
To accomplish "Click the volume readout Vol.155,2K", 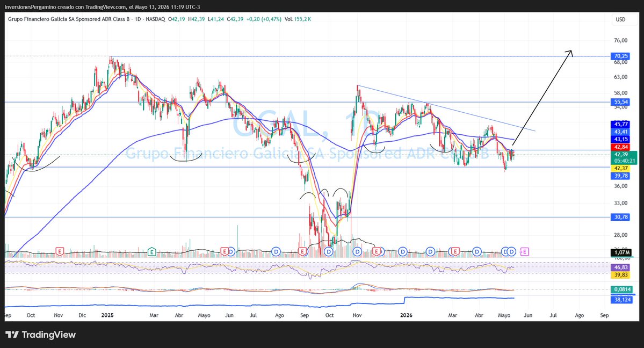I will click(x=298, y=19).
